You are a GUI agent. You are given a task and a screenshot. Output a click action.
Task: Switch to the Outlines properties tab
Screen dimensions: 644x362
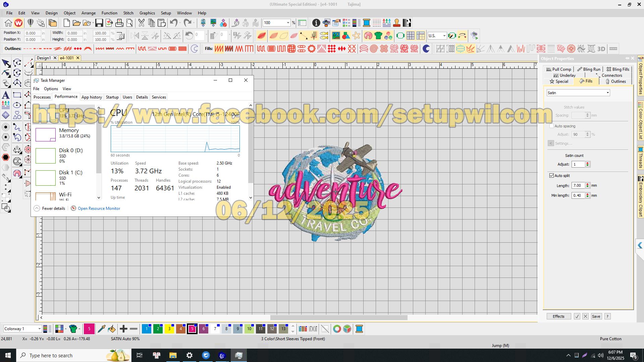[615, 81]
